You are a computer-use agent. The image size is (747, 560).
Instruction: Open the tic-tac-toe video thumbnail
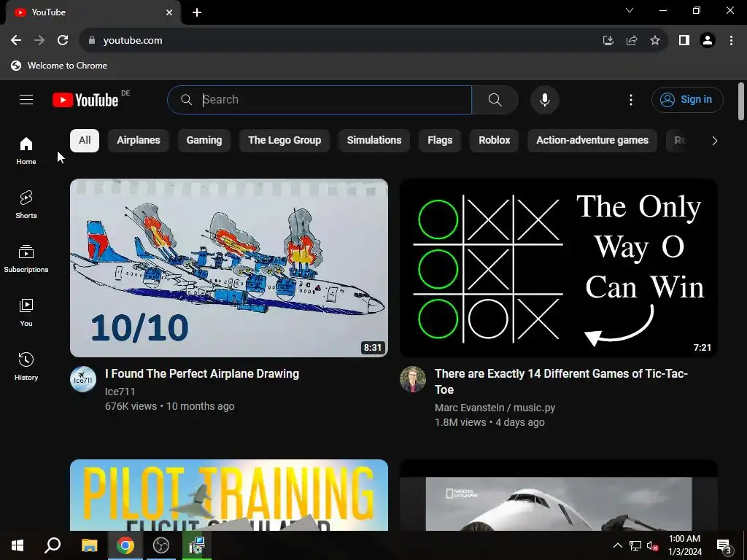click(558, 268)
